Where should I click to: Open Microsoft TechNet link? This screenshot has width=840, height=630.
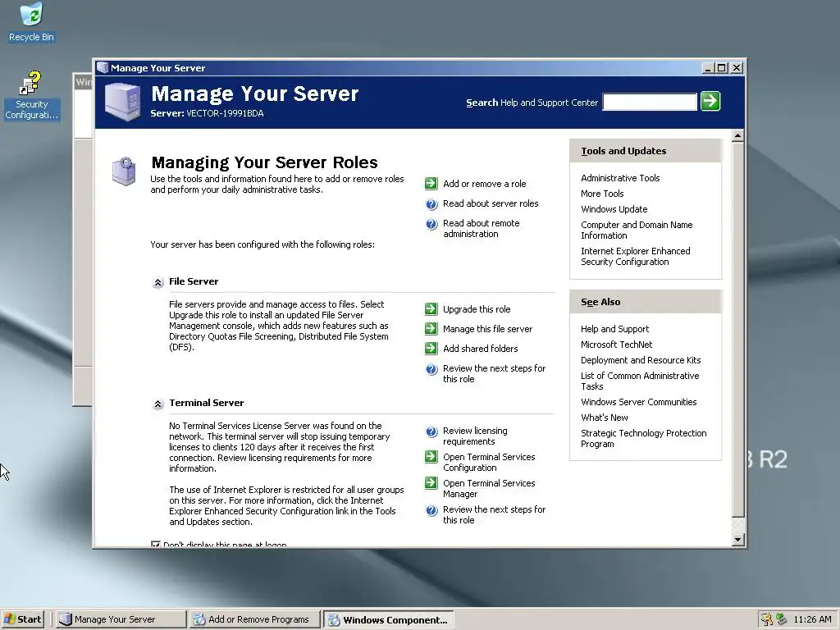point(617,345)
